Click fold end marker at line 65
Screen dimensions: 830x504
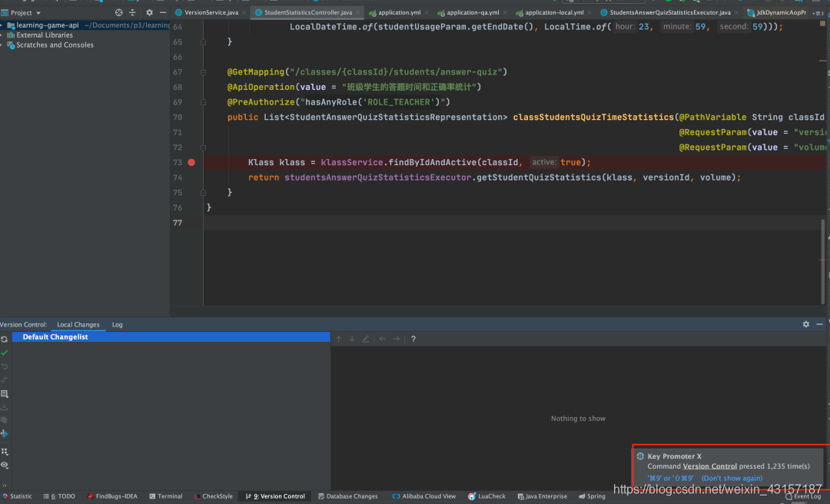point(203,41)
